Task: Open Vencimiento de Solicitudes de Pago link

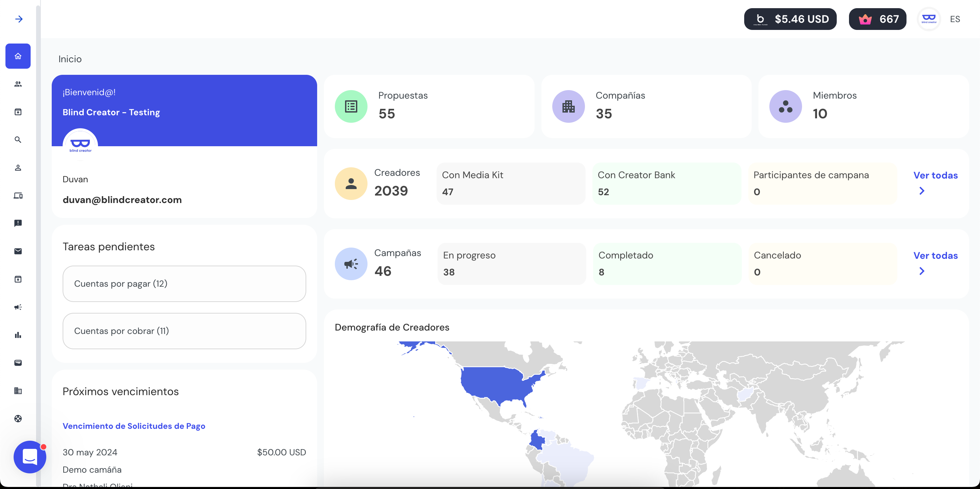Action: coord(134,426)
